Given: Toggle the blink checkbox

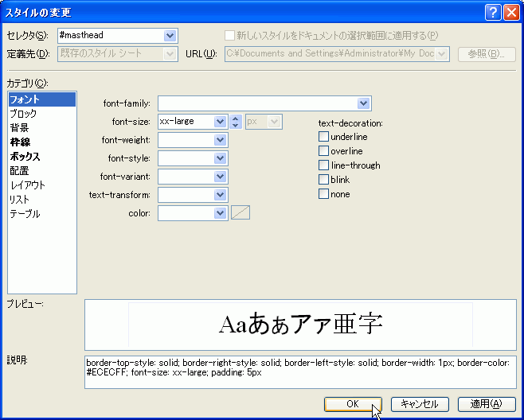Looking at the screenshot, I should point(323,180).
